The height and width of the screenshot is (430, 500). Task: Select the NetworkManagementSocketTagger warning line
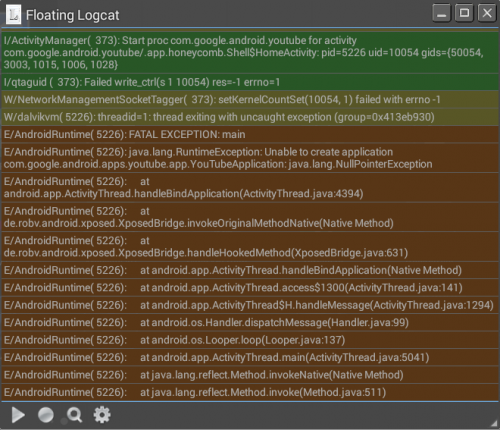pyautogui.click(x=250, y=100)
